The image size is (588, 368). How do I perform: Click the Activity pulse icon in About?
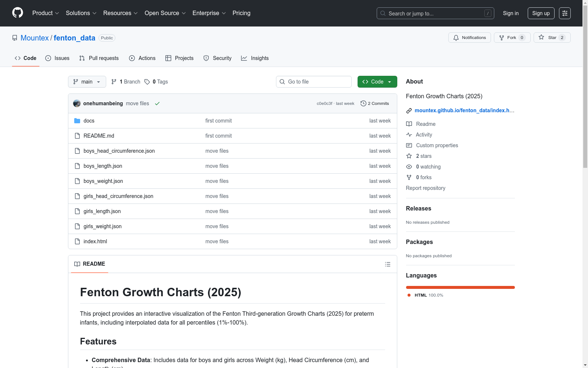[x=409, y=135]
